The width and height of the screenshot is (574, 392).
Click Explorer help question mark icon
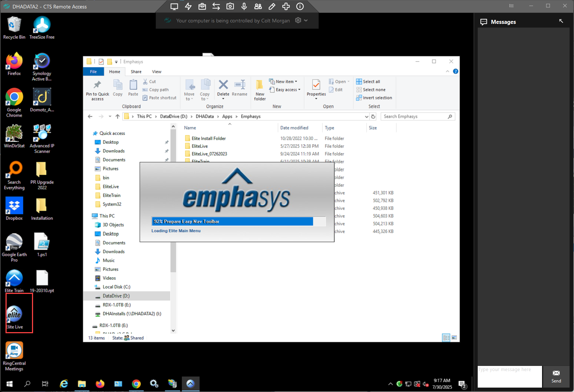coord(456,71)
